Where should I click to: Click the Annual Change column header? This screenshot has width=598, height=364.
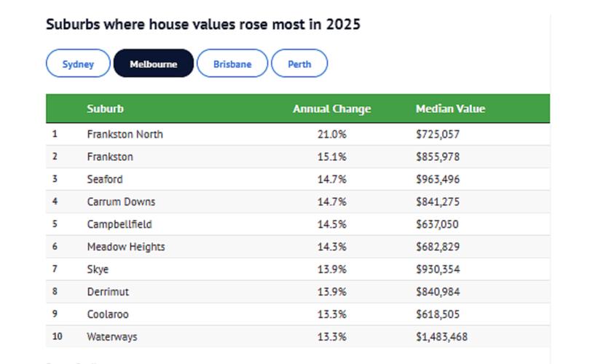pos(331,108)
